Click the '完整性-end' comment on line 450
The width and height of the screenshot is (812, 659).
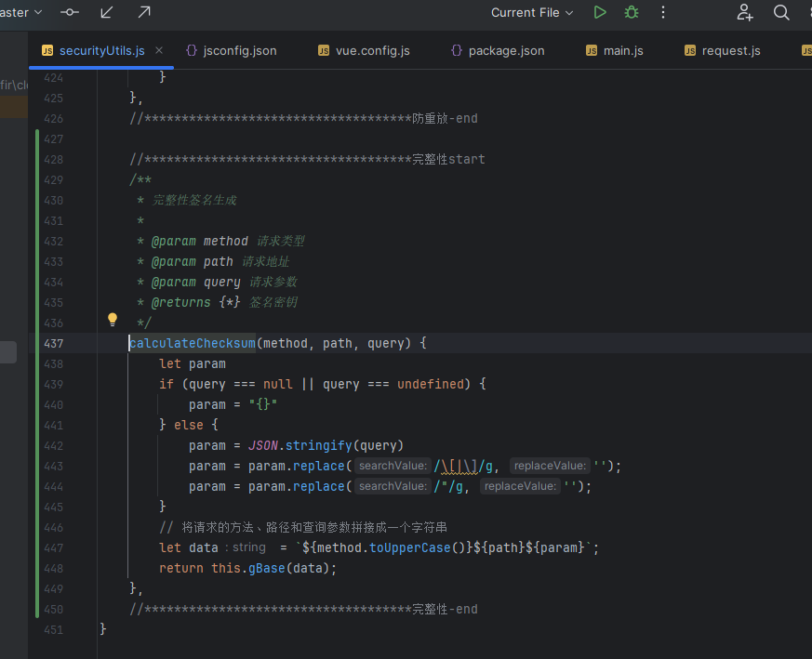click(303, 610)
